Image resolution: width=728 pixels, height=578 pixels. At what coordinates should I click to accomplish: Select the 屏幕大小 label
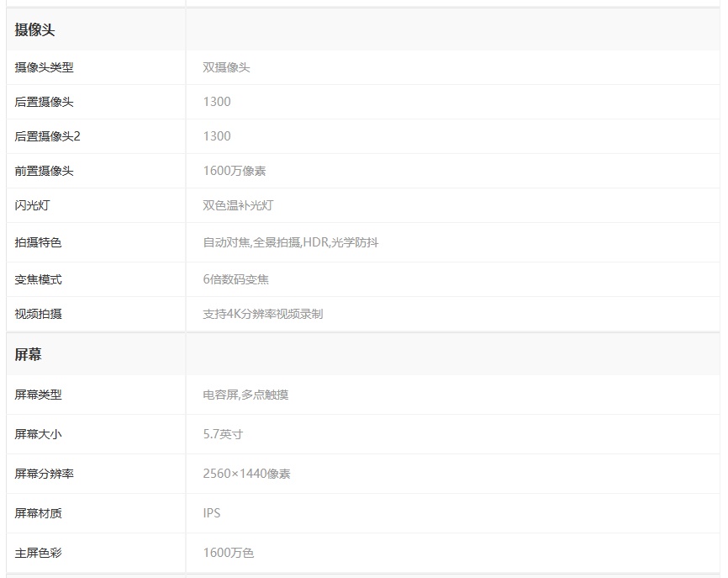pos(38,434)
